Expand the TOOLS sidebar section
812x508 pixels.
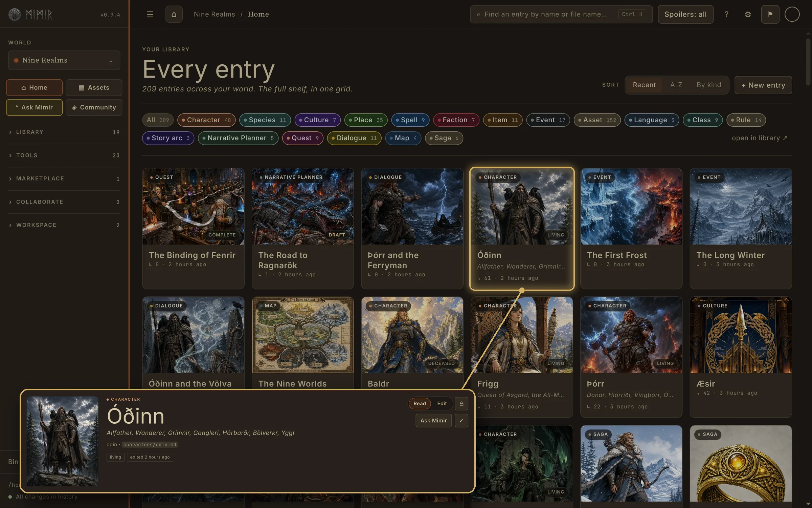[x=64, y=155]
